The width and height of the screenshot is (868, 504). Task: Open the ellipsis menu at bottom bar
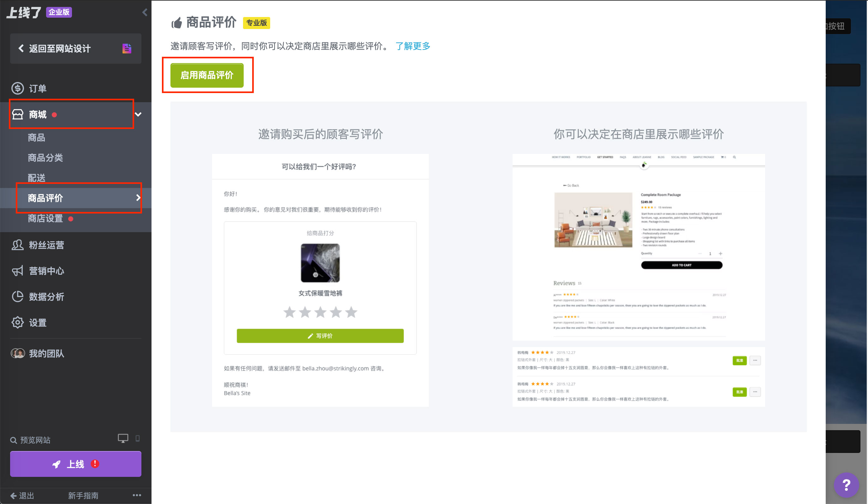click(137, 495)
